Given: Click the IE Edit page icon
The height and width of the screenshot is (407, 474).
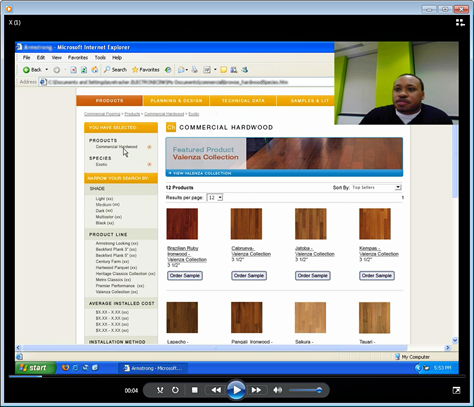Looking at the screenshot, I should pos(207,70).
